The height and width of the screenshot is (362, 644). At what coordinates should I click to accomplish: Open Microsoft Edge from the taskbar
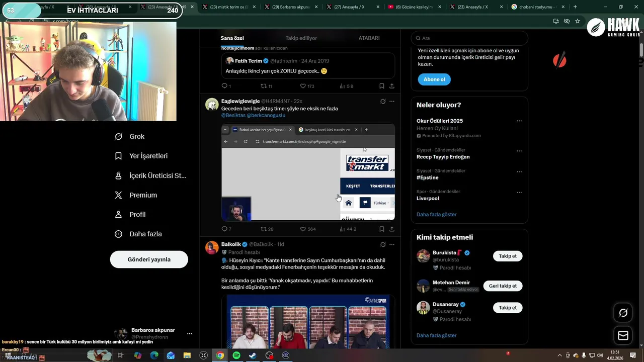tap(154, 355)
